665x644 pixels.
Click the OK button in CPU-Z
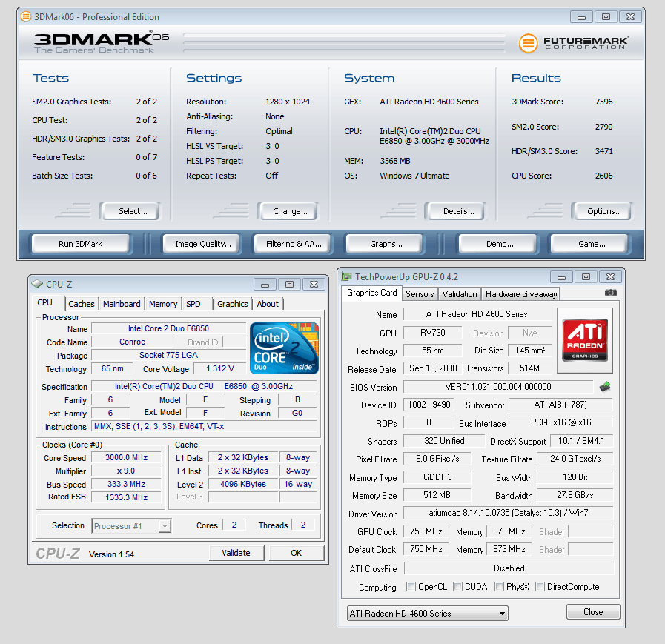296,553
